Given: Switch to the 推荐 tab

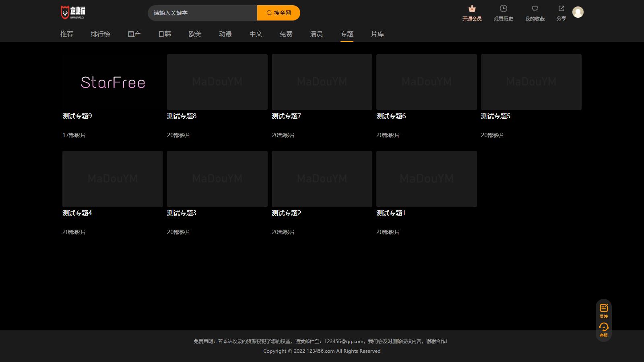Looking at the screenshot, I should [x=67, y=34].
